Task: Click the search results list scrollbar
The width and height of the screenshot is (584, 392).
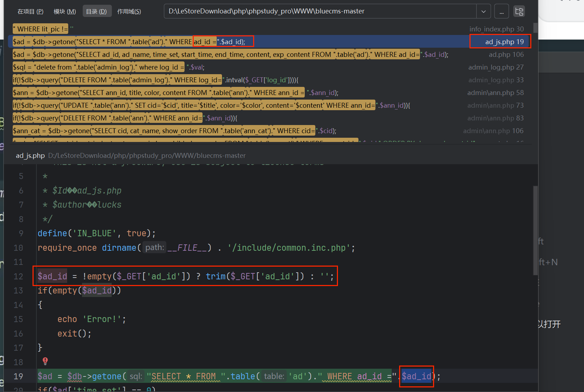Action: [535, 28]
